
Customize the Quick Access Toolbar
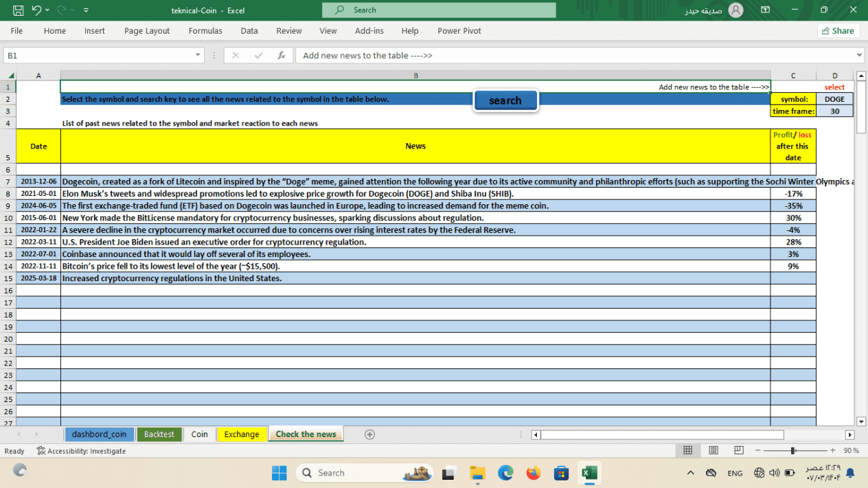tap(86, 10)
